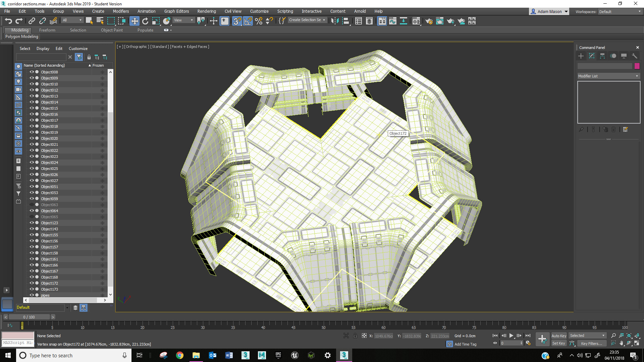644x362 pixels.
Task: Click Add Time Tag
Action: pos(465,344)
